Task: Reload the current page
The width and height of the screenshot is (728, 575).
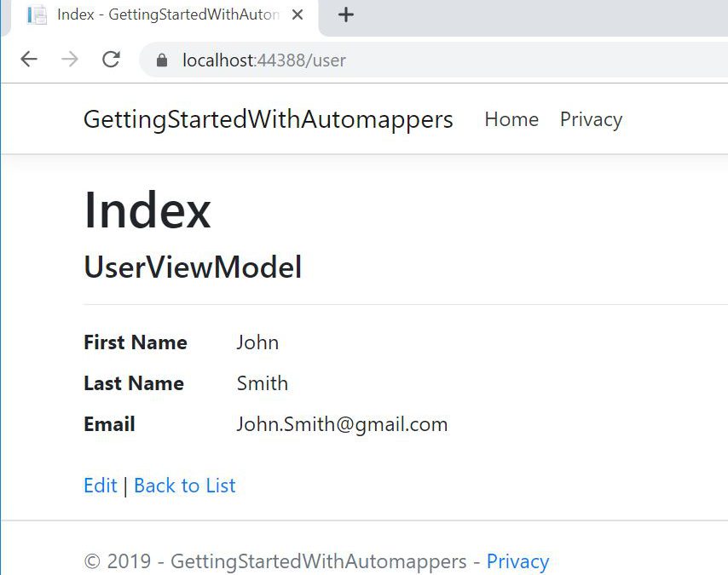Action: tap(111, 60)
